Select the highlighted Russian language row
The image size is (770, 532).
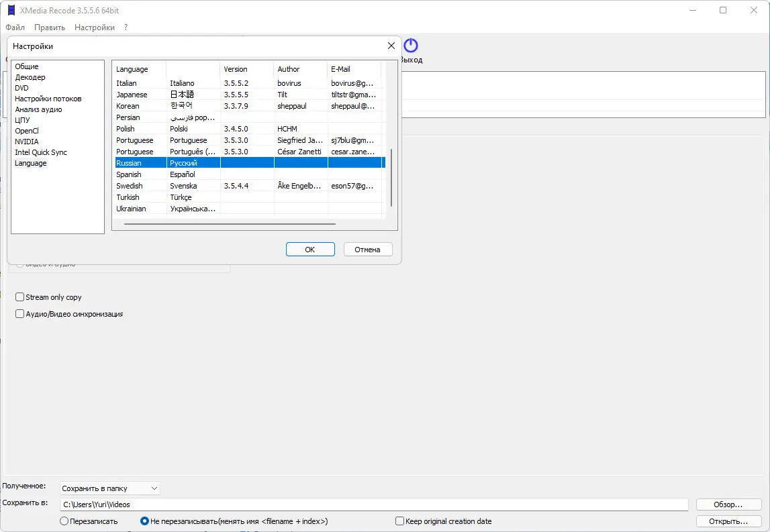pos(248,163)
